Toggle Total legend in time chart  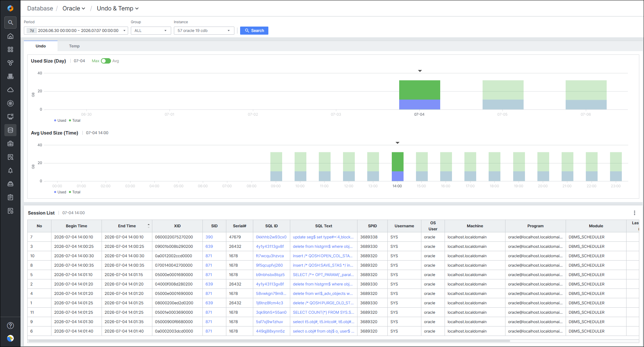pyautogui.click(x=75, y=192)
